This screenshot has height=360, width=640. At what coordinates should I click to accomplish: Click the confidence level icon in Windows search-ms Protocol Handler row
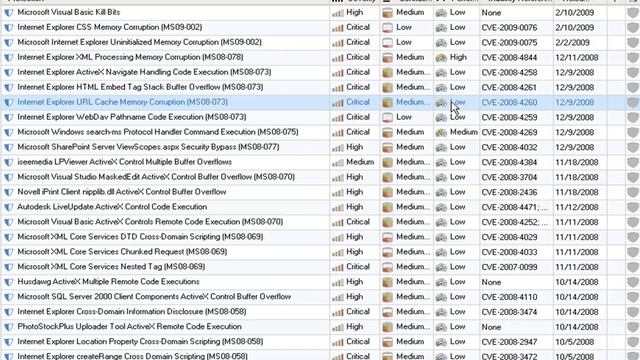tap(387, 132)
